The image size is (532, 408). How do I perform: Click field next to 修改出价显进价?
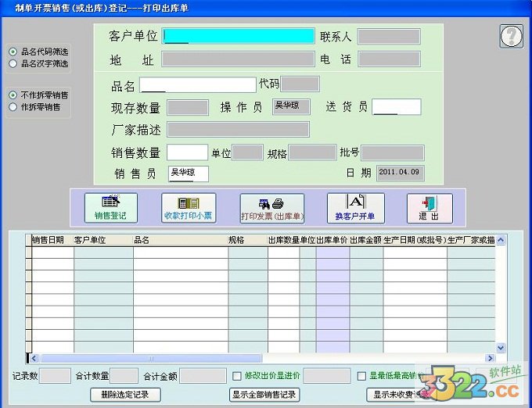click(x=327, y=376)
